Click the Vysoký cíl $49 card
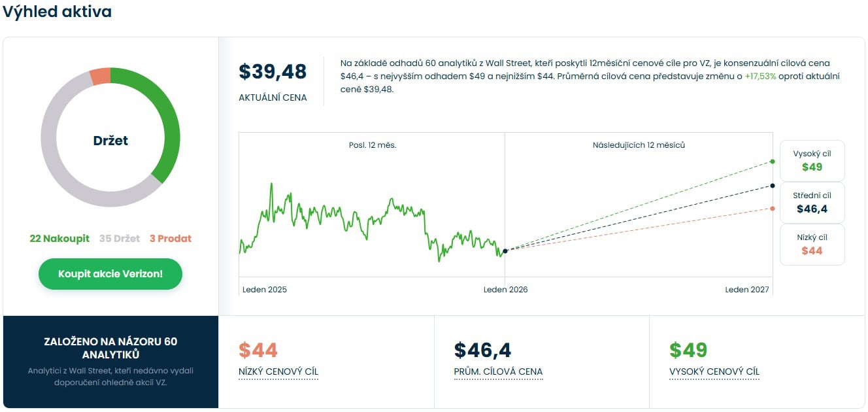The image size is (868, 412). coord(812,160)
